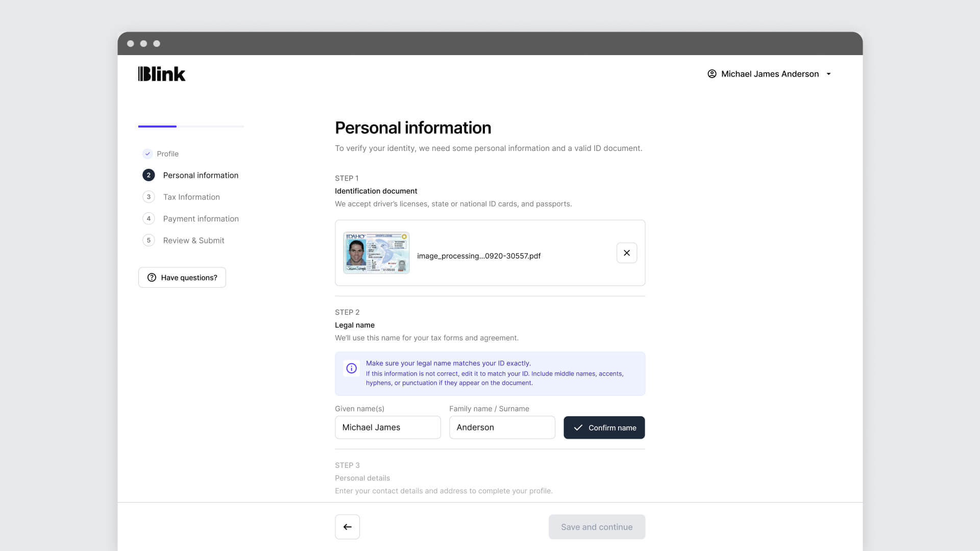Open the Profile step
This screenshot has height=551, width=980.
167,154
